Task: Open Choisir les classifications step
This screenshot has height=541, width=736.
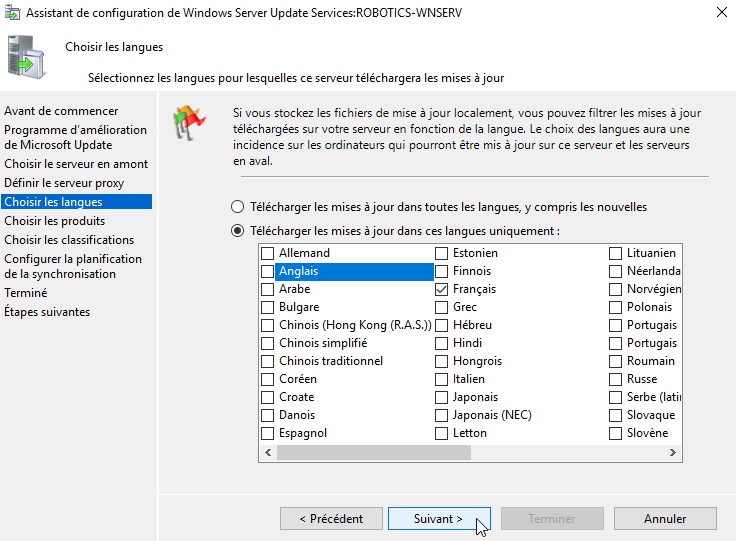Action: click(x=69, y=240)
